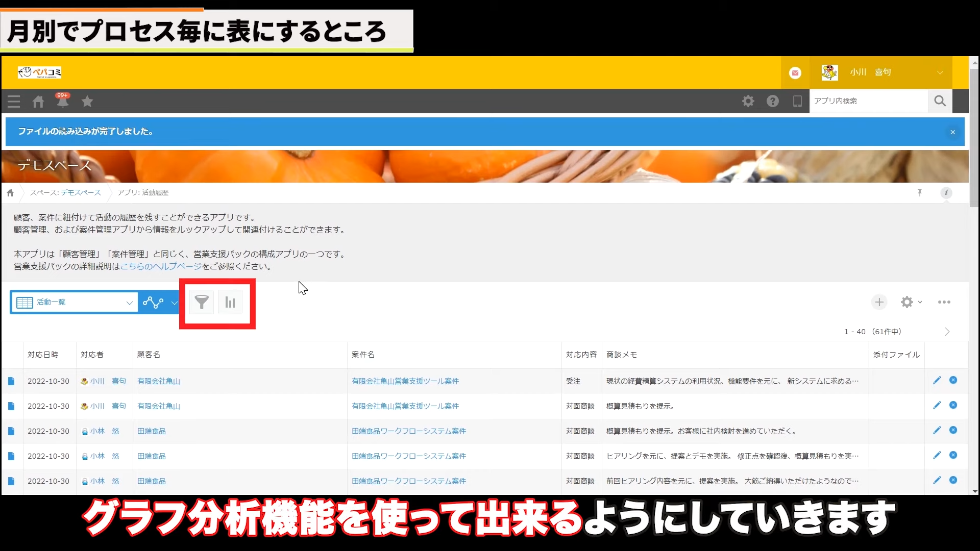Open the こちらのヘルプページ link
This screenshot has width=980, height=551.
[x=161, y=266]
